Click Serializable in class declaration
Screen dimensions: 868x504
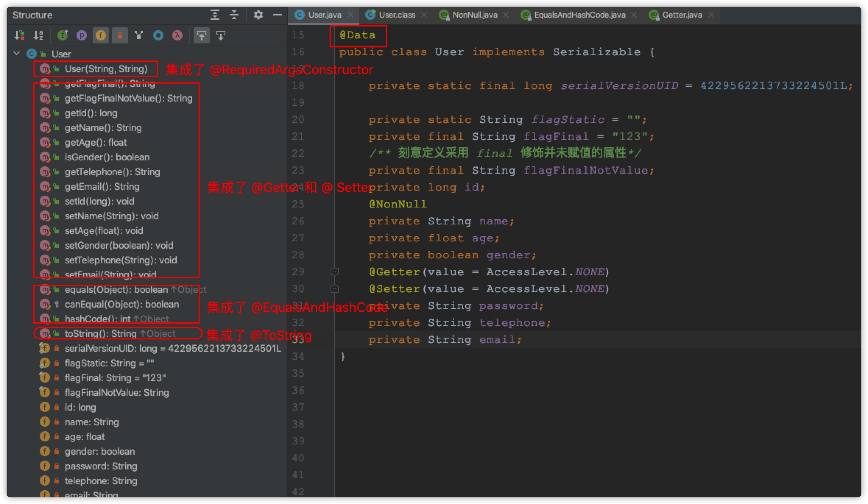(597, 52)
